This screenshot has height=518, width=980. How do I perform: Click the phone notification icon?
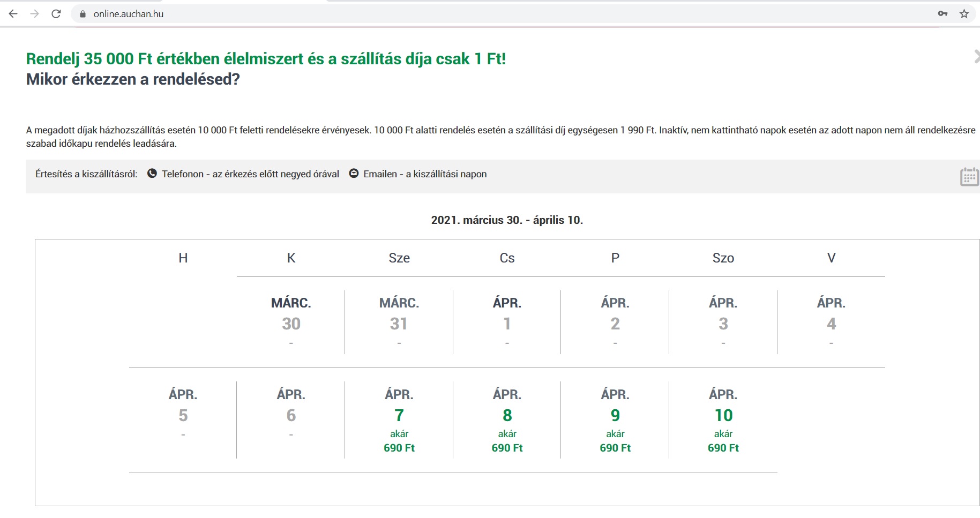pyautogui.click(x=152, y=174)
